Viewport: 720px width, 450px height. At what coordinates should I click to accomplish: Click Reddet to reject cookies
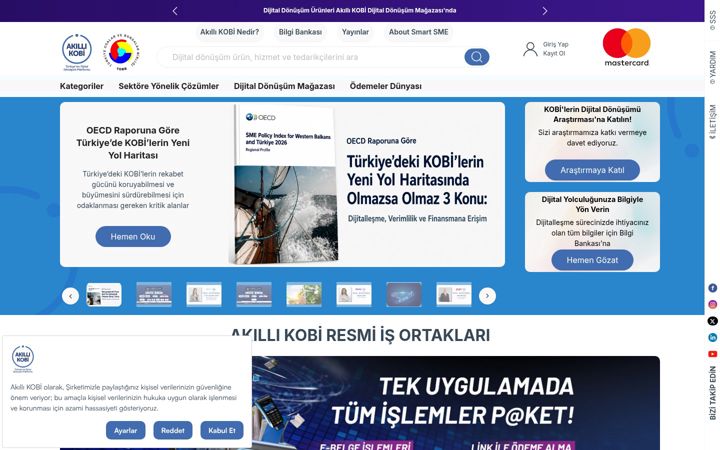[x=173, y=430]
